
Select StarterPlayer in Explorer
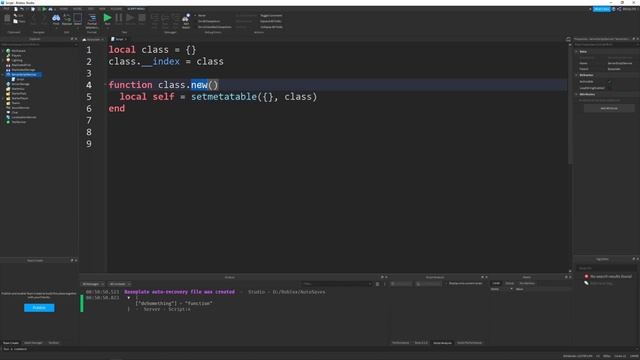tap(20, 98)
